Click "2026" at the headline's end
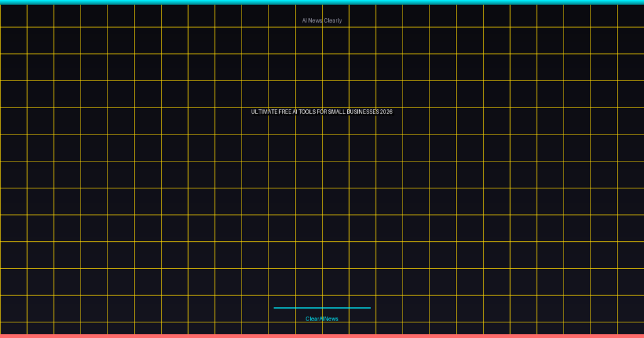This screenshot has width=644, height=338. click(x=386, y=112)
